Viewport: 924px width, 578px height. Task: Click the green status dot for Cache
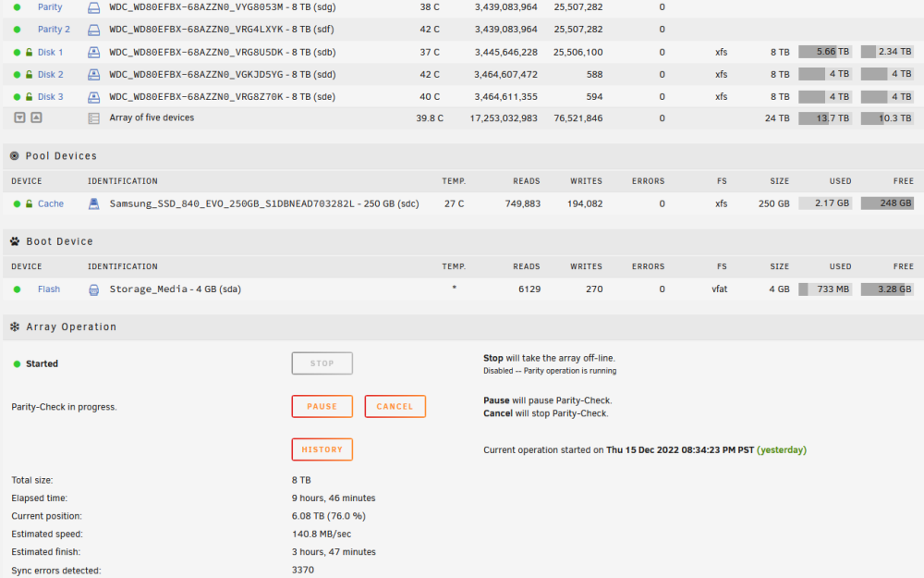pos(17,204)
